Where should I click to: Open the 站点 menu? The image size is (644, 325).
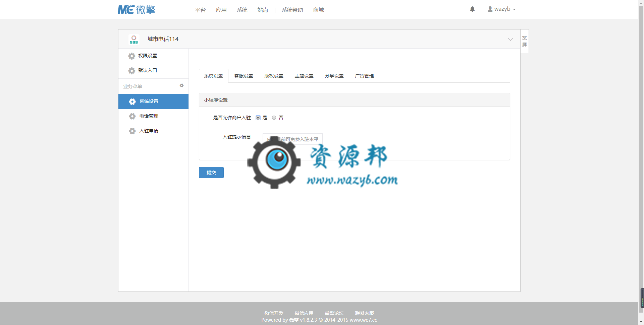[263, 10]
